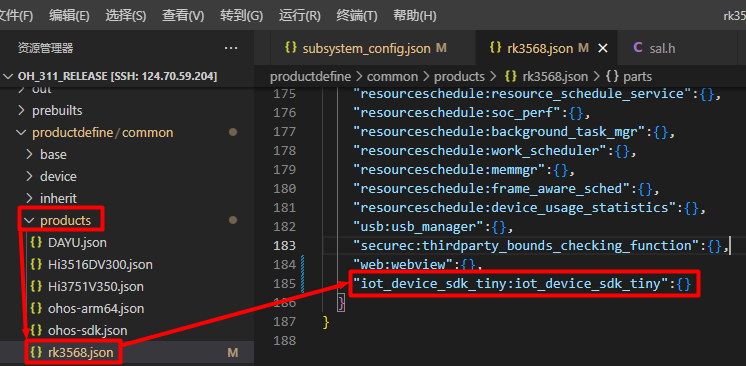Click modified dot badge on products folder
This screenshot has height=366, width=746.
pyautogui.click(x=233, y=220)
